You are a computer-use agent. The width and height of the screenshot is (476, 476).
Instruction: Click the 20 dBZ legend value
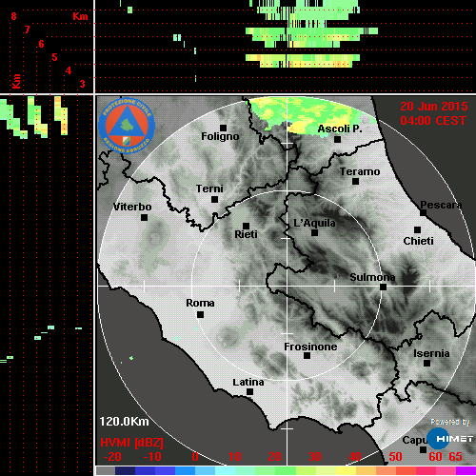coord(274,457)
